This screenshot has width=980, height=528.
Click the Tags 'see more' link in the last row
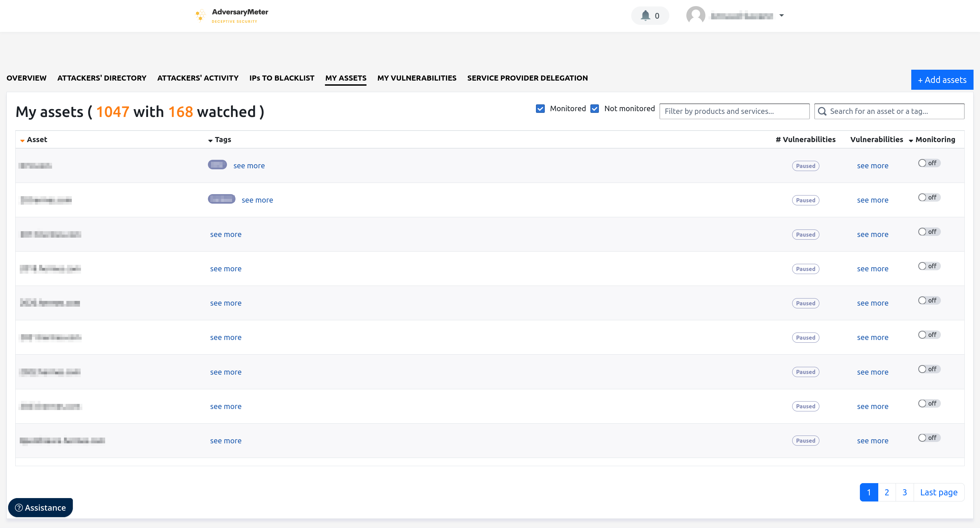[226, 441]
